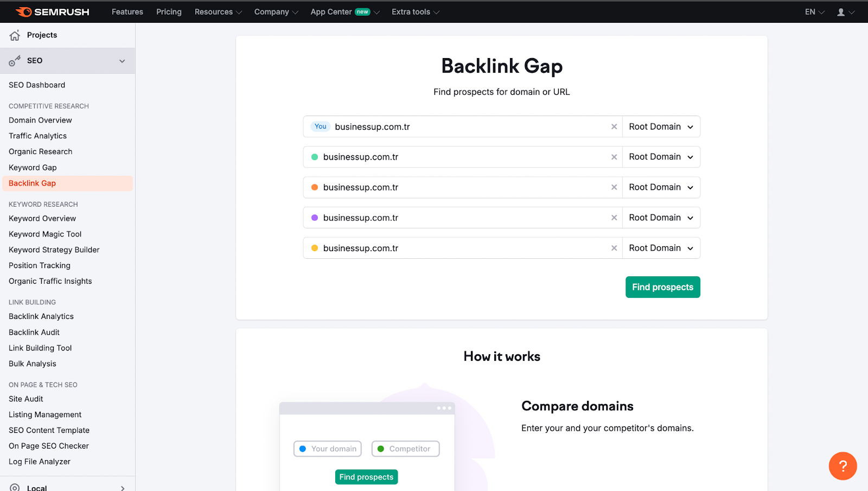Click the green competitor color dot
Screen dimensions: 868x491
(315, 157)
